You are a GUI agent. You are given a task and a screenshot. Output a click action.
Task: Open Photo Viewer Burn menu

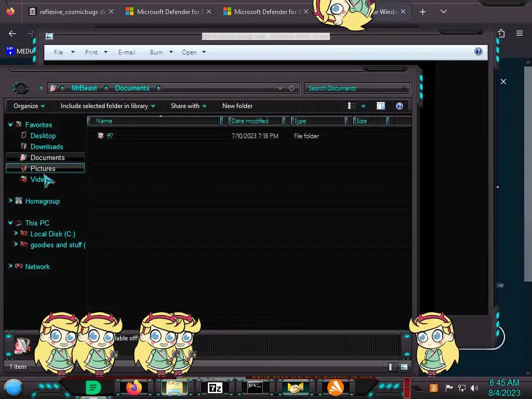161,52
